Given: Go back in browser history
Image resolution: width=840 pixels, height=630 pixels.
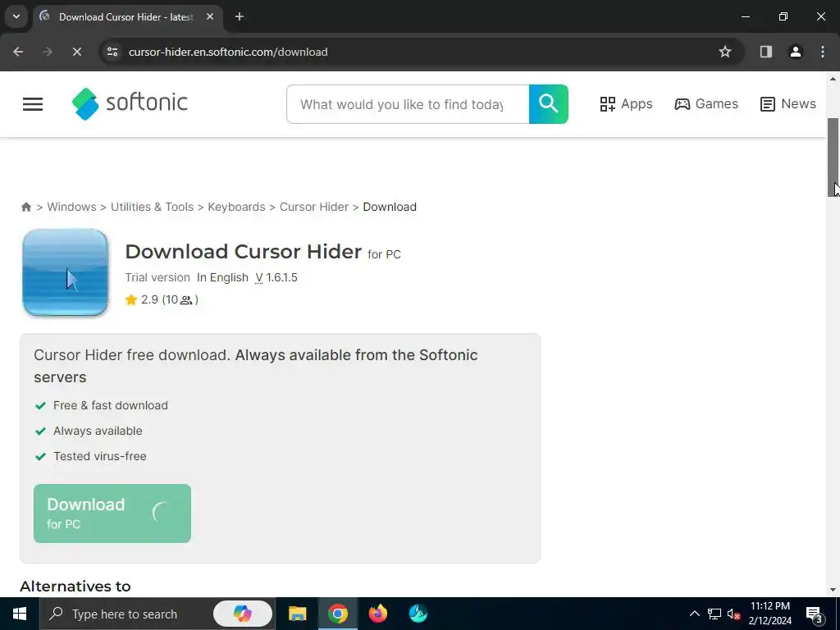Looking at the screenshot, I should pos(18,52).
